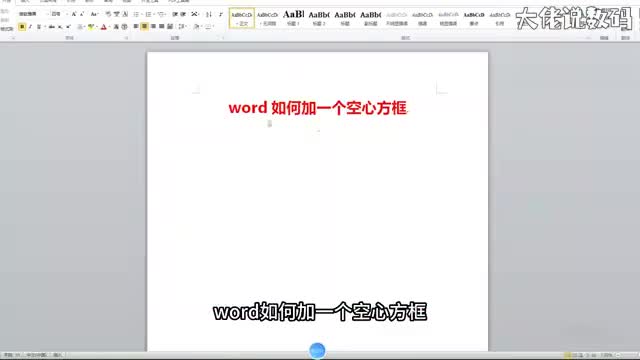Open the font size combo box
640x360 pixels.
pyautogui.click(x=60, y=14)
